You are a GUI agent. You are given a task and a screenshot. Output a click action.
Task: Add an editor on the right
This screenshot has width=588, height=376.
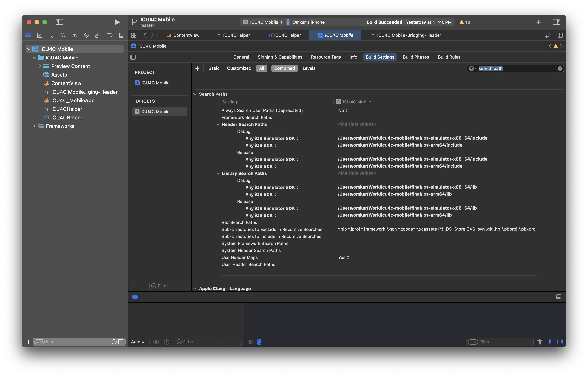click(560, 35)
